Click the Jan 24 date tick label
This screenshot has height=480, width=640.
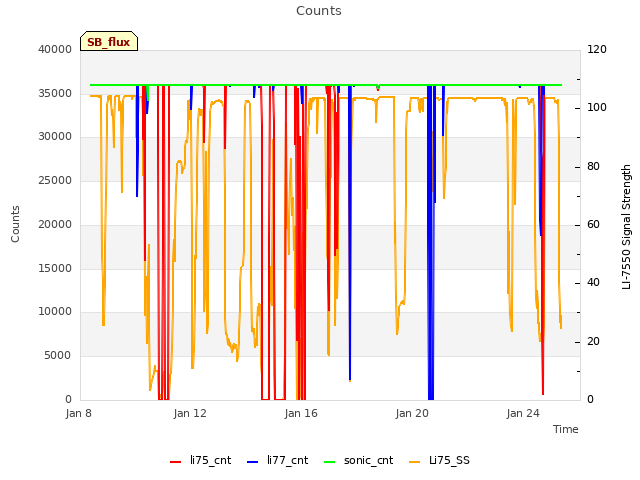(523, 413)
